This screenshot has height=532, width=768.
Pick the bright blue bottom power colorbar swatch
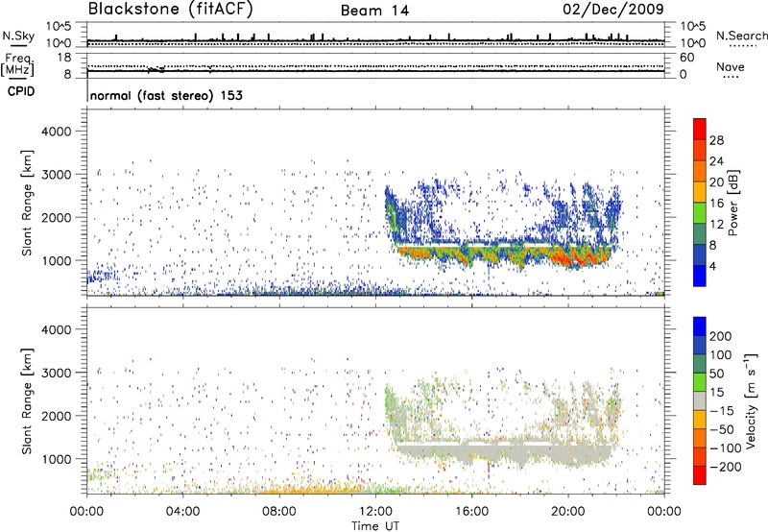[x=700, y=277]
